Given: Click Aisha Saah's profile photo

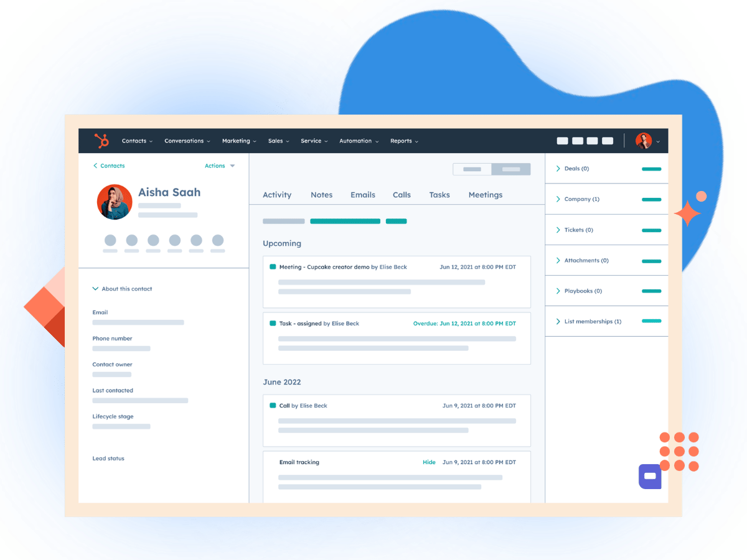Looking at the screenshot, I should click(x=115, y=202).
